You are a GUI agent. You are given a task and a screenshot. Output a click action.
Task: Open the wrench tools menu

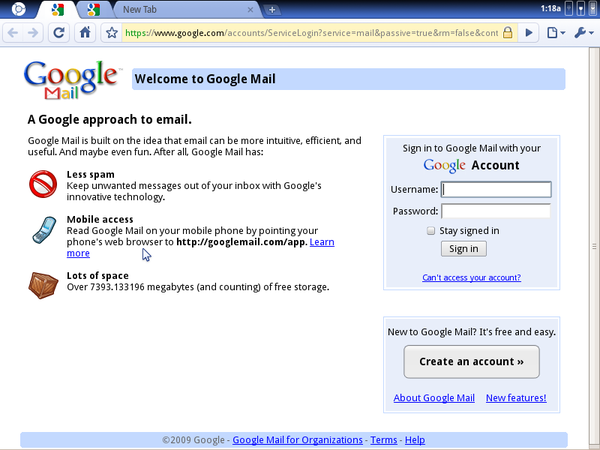[x=584, y=33]
